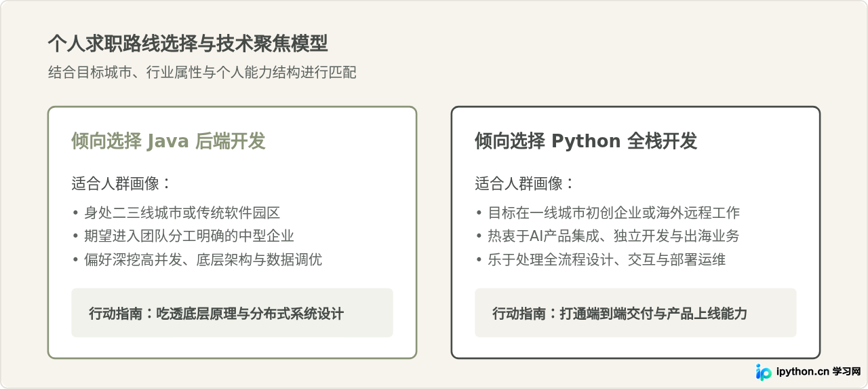The image size is (868, 389).
Task: Click 适合人群画像 in the Java card
Action: click(121, 183)
